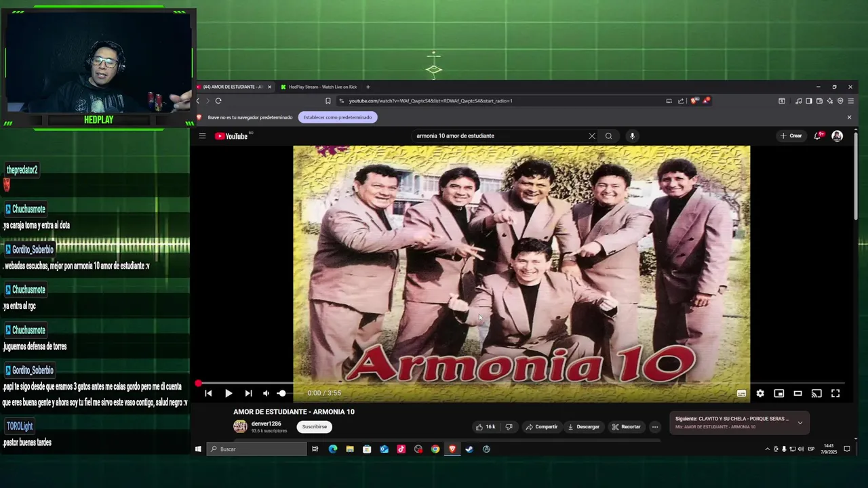
Task: Like the video with 16 k likes
Action: 486,427
